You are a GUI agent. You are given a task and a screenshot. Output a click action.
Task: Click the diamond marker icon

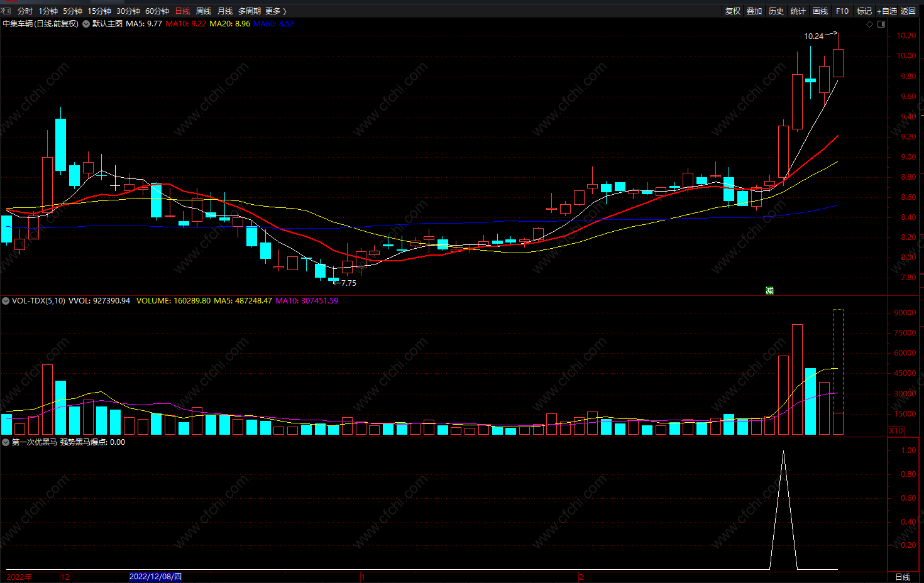click(870, 24)
